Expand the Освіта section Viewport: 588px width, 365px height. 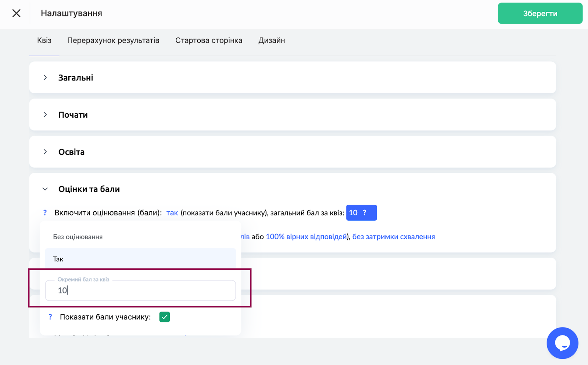[x=45, y=152]
